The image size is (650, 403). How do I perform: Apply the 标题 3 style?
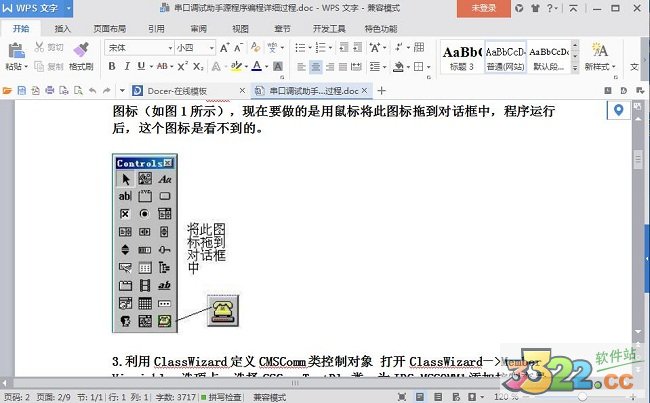(461, 57)
